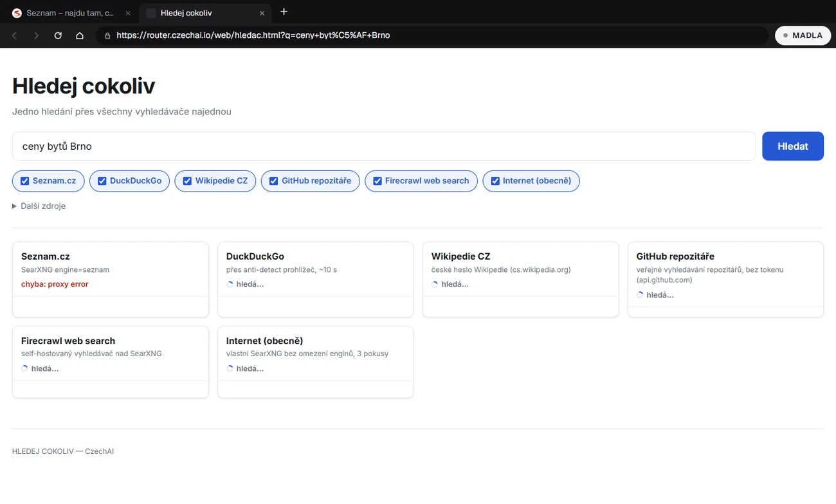Disable the Wikipedie CZ checkbox
The image size is (836, 504).
pyautogui.click(x=187, y=181)
